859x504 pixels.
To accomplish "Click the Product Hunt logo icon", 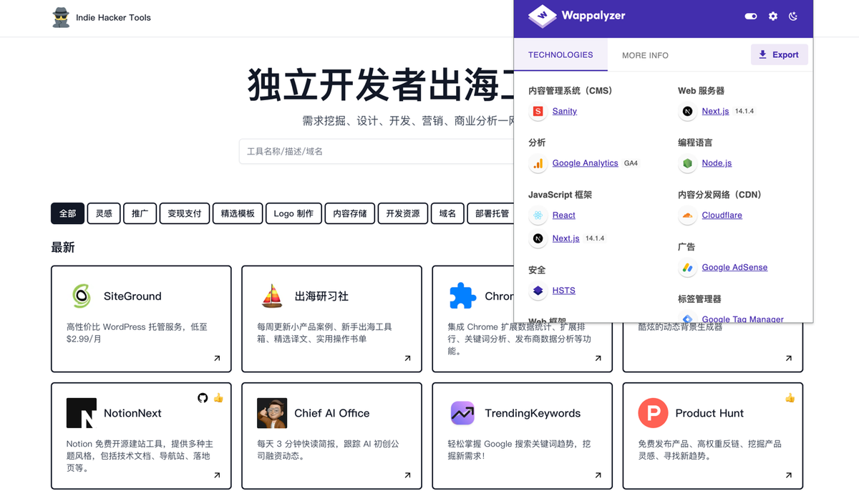I will pos(653,413).
